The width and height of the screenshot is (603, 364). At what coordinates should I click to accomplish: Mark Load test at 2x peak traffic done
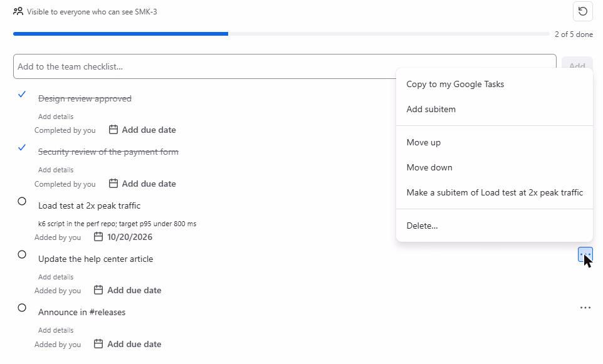click(x=22, y=201)
